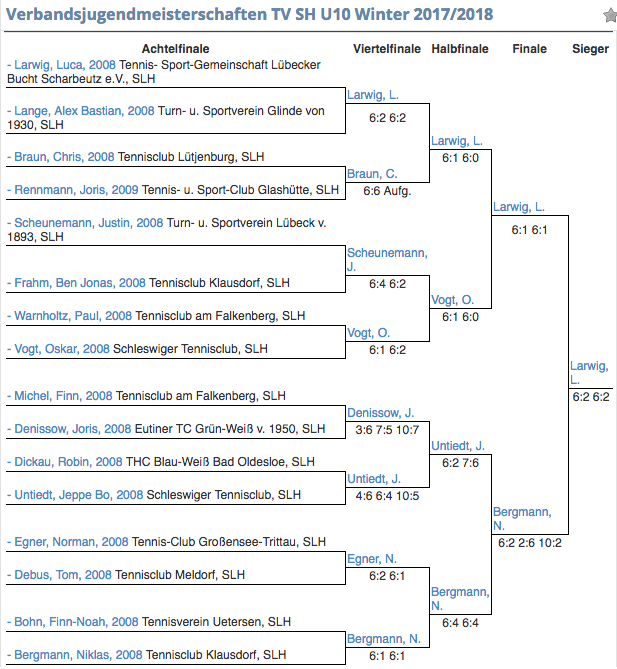Click Debus, Tom, 2008 player link

(x=63, y=575)
